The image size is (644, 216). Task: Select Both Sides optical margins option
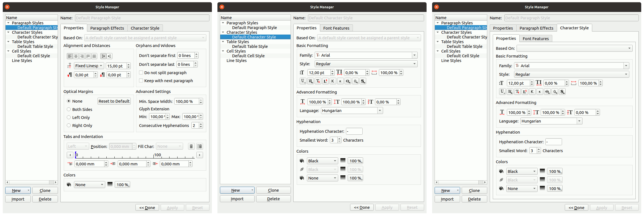[69, 110]
